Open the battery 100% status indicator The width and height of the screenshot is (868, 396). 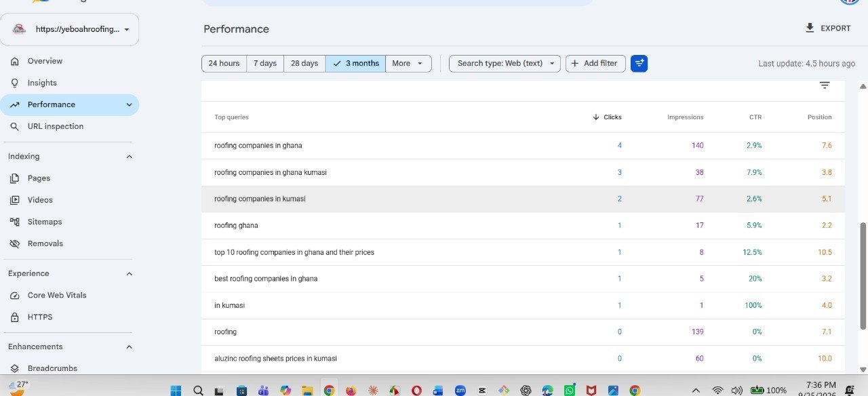768,391
